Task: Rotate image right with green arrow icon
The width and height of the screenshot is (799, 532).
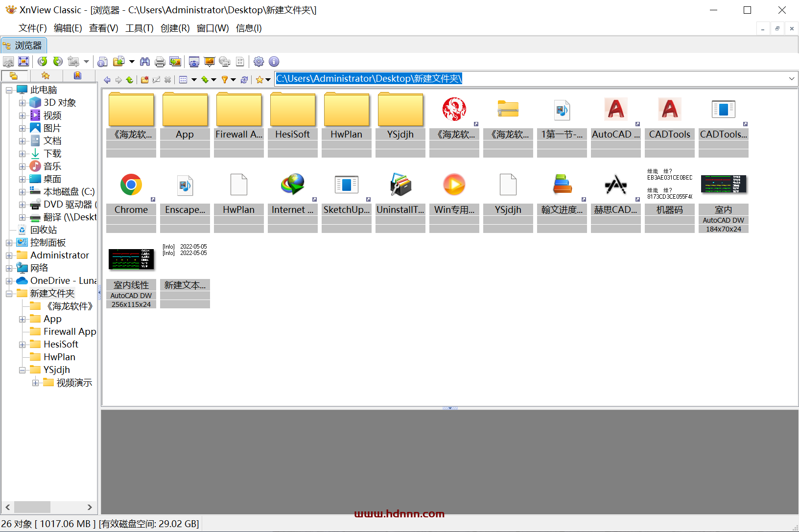Action: pyautogui.click(x=58, y=62)
